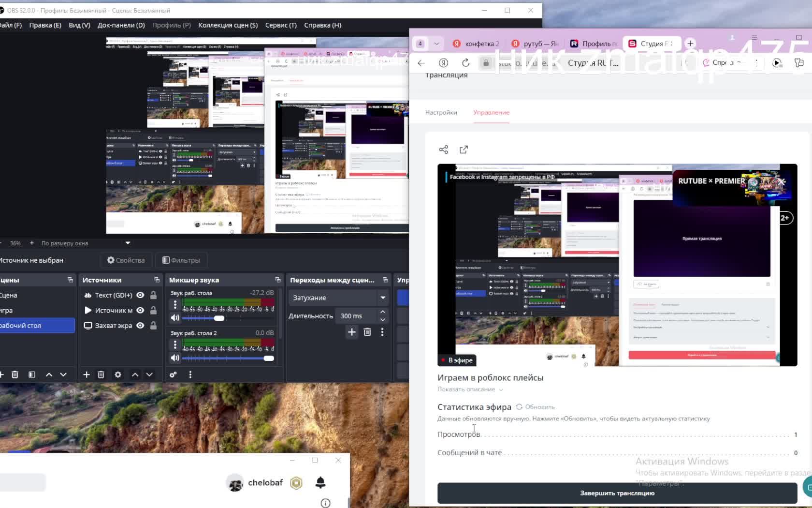This screenshot has height=508, width=812.
Task: Open the Вид (V) menu in OBS
Action: [79, 25]
